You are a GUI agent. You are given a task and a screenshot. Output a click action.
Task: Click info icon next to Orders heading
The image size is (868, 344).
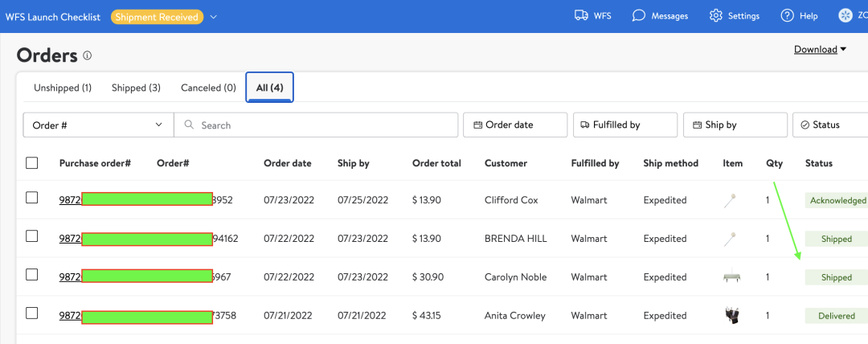(x=88, y=56)
